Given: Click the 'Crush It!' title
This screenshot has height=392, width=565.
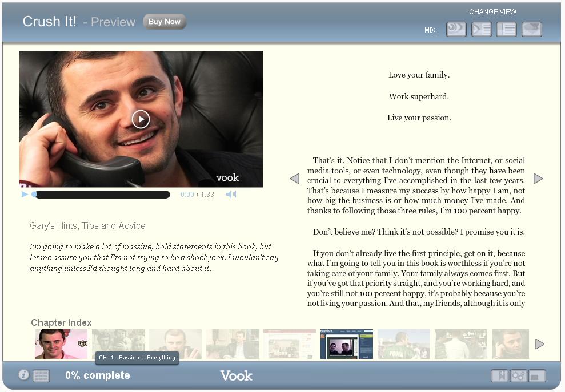Looking at the screenshot, I should click(x=49, y=21).
